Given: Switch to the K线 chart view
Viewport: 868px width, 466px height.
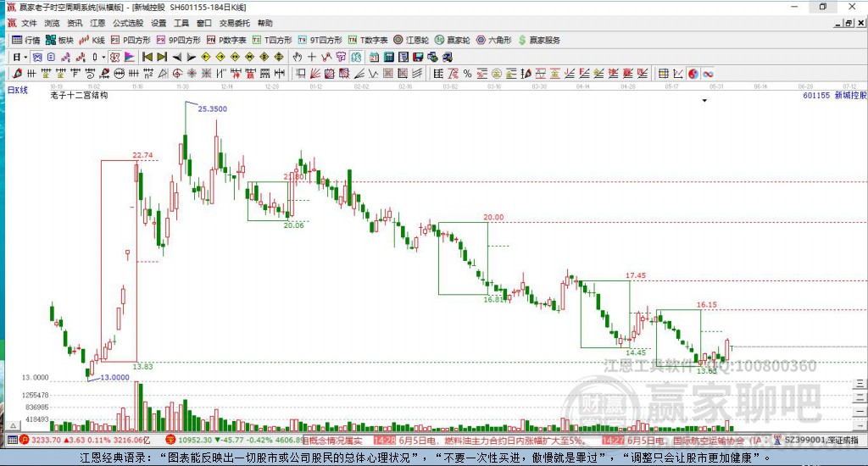Looking at the screenshot, I should 92,40.
